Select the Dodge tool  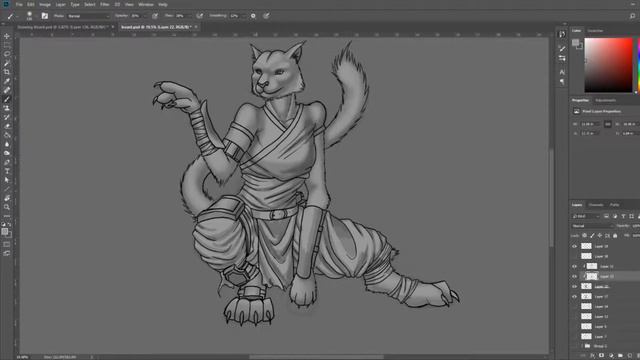click(x=7, y=153)
